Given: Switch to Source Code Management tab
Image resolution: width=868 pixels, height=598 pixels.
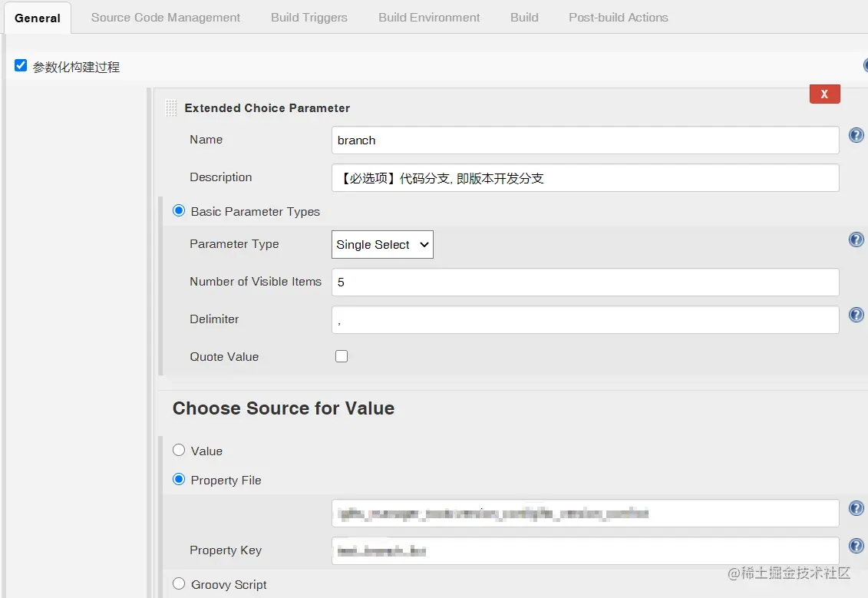Looking at the screenshot, I should pos(165,18).
